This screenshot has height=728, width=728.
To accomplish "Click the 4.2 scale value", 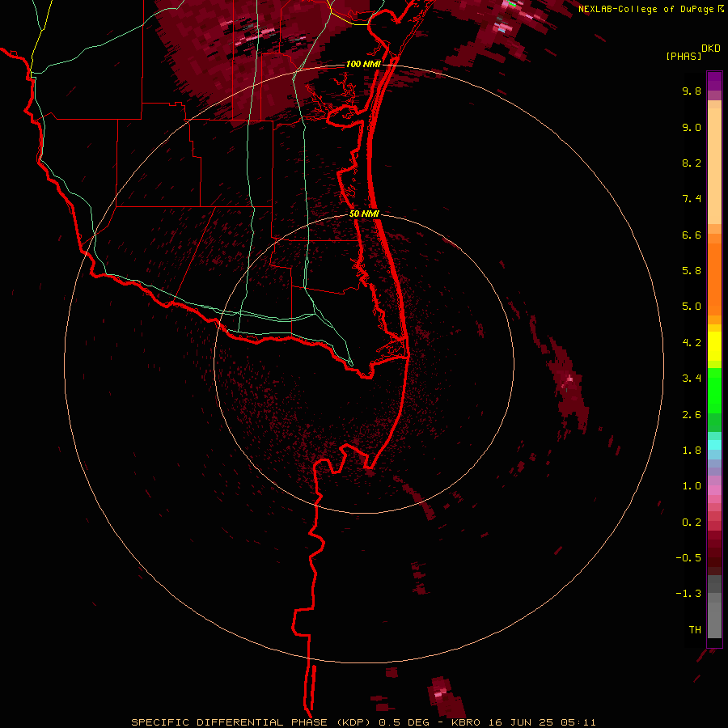I will pyautogui.click(x=692, y=343).
